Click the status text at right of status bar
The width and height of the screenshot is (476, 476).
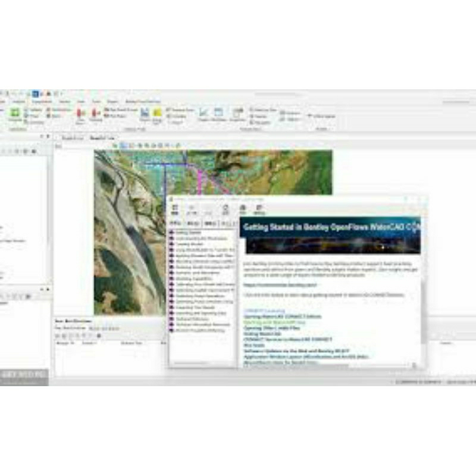[461, 382]
